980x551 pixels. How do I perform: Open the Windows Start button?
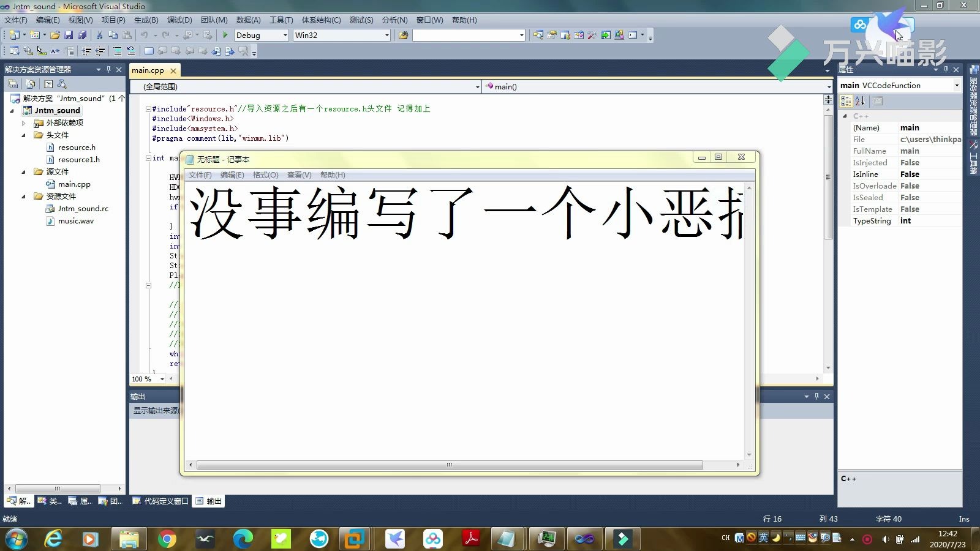tap(17, 539)
